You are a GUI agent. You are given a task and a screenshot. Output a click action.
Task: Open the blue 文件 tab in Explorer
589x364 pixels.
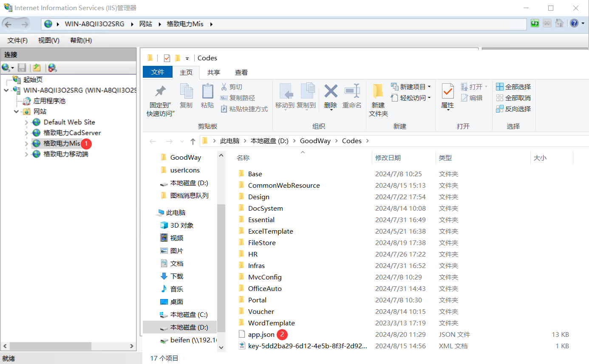point(158,72)
